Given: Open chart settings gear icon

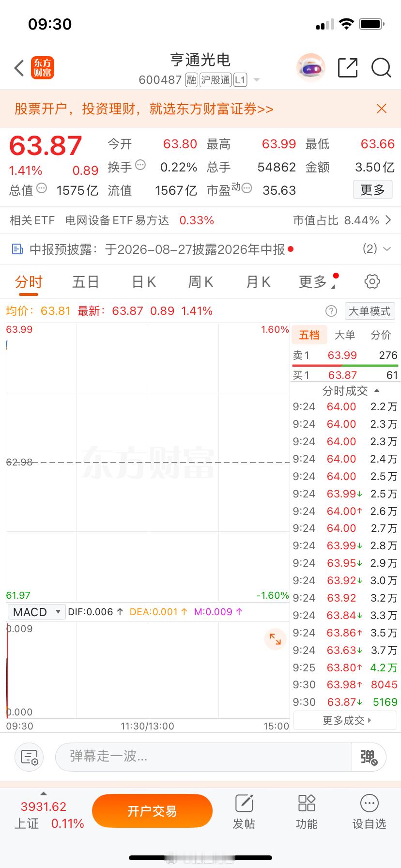Looking at the screenshot, I should click(x=372, y=281).
